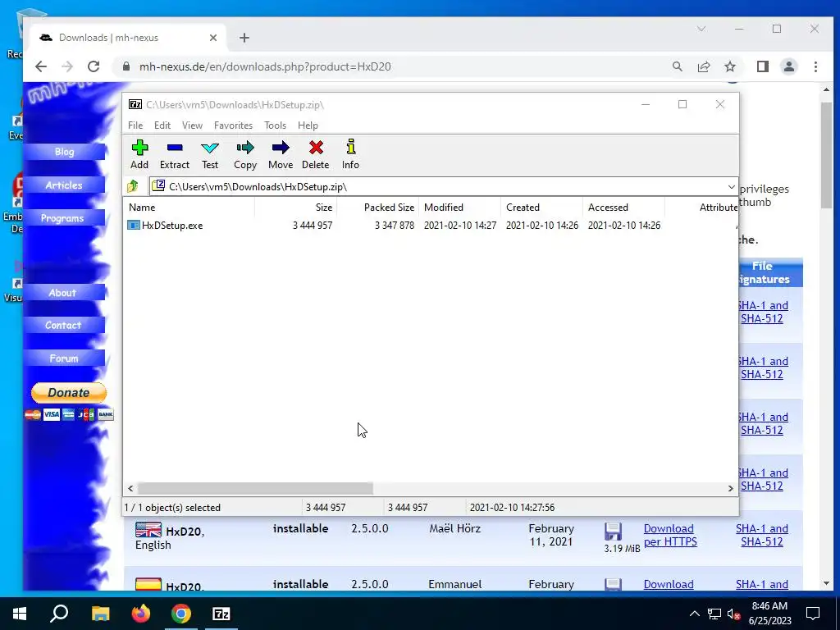Share this page via Chrome share icon
Image resolution: width=840 pixels, height=630 pixels.
(x=704, y=66)
